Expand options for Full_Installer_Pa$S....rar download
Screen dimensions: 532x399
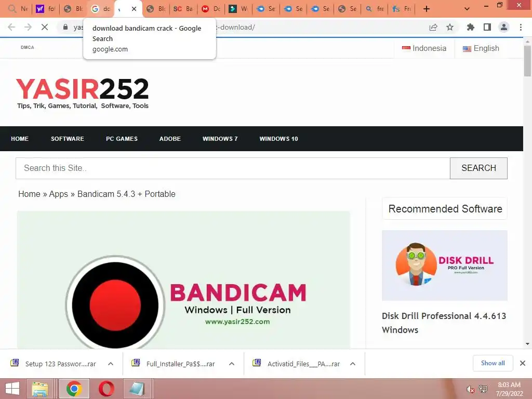tap(232, 364)
